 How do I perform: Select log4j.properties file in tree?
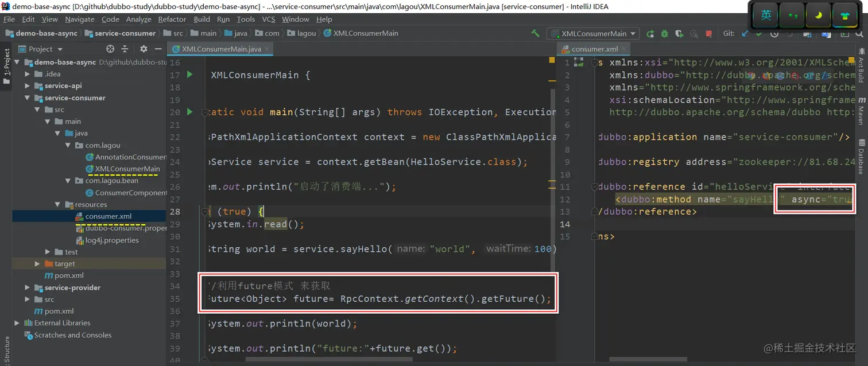coord(107,240)
